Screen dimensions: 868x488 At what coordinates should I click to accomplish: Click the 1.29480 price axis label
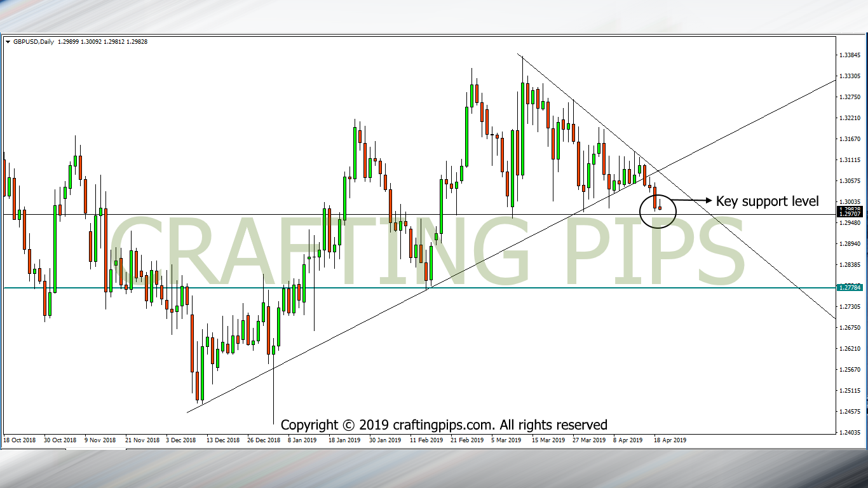click(850, 223)
